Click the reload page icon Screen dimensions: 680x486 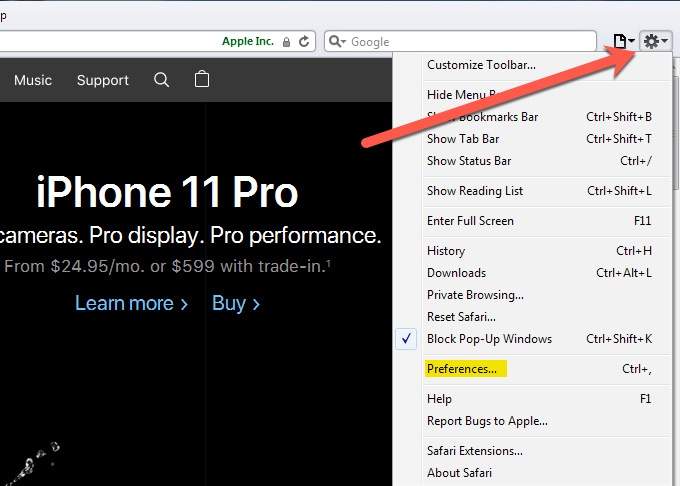tap(304, 42)
